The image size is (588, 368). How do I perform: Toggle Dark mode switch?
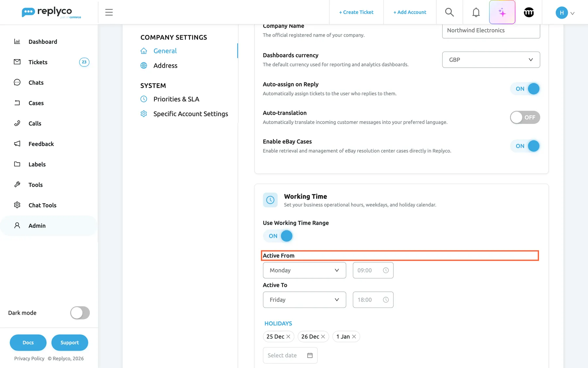[80, 313]
